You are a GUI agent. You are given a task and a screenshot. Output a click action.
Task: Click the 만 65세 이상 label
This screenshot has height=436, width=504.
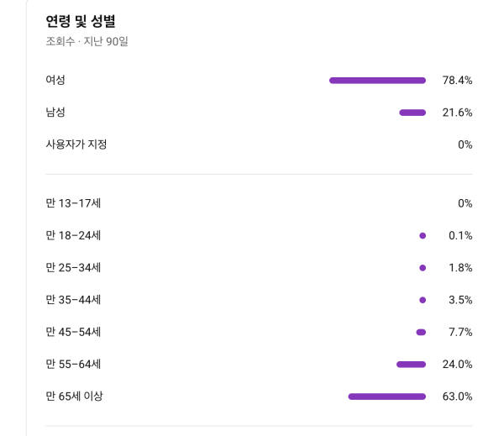[74, 397]
